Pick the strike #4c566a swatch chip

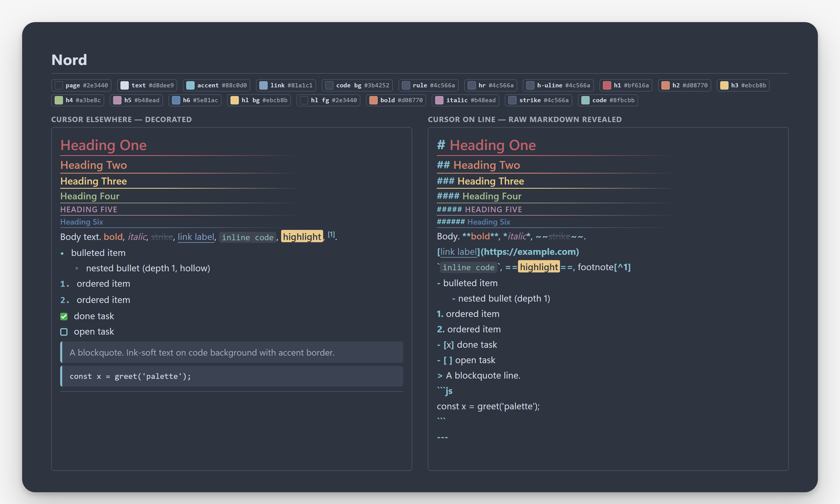click(x=538, y=100)
